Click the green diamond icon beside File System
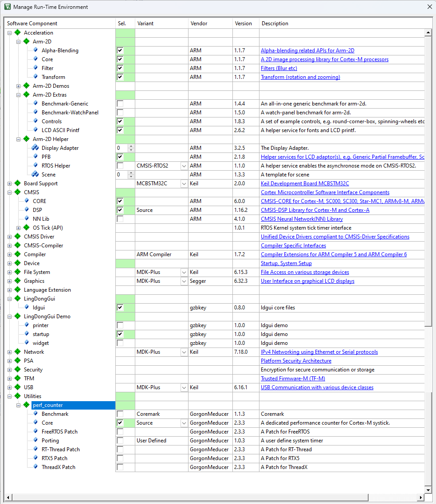 18,272
